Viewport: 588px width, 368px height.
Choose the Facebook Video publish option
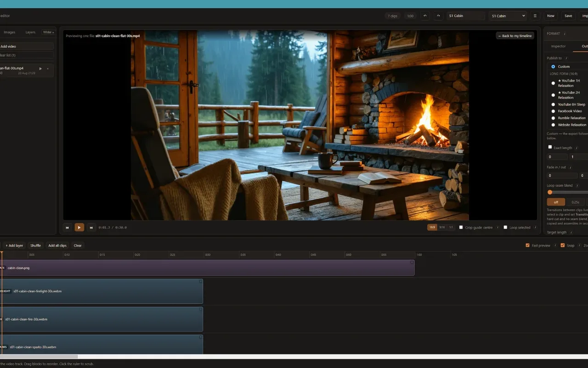(x=553, y=111)
